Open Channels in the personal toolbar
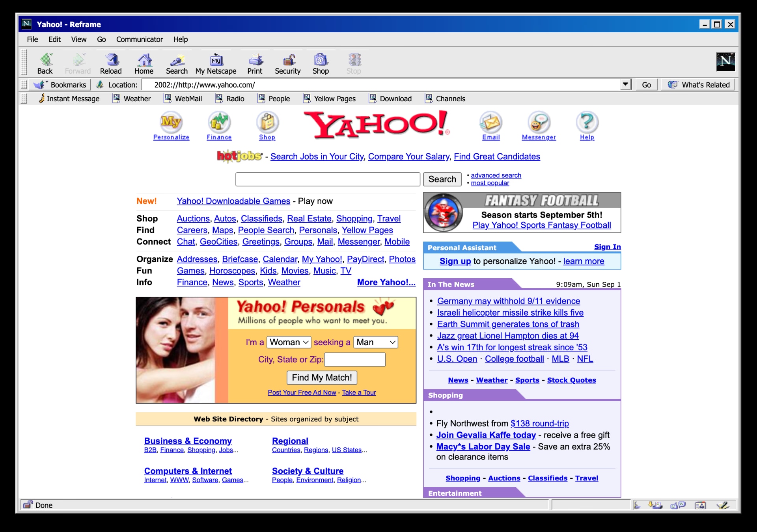 click(445, 99)
